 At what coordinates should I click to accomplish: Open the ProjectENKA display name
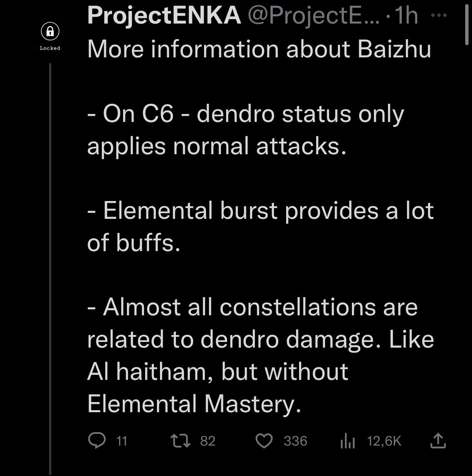(x=164, y=15)
